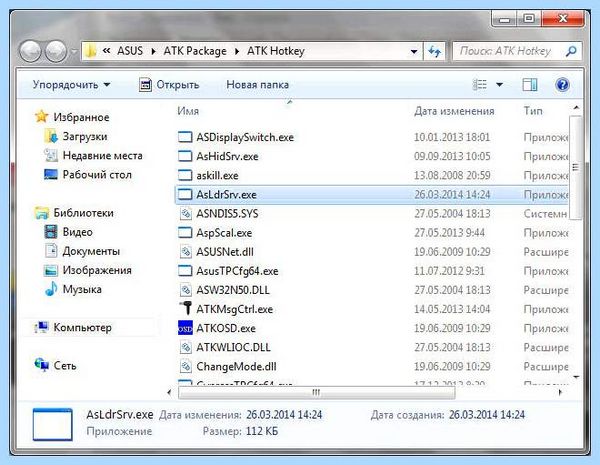Sort by the Имя column header
Image resolution: width=600 pixels, height=465 pixels.
[188, 111]
